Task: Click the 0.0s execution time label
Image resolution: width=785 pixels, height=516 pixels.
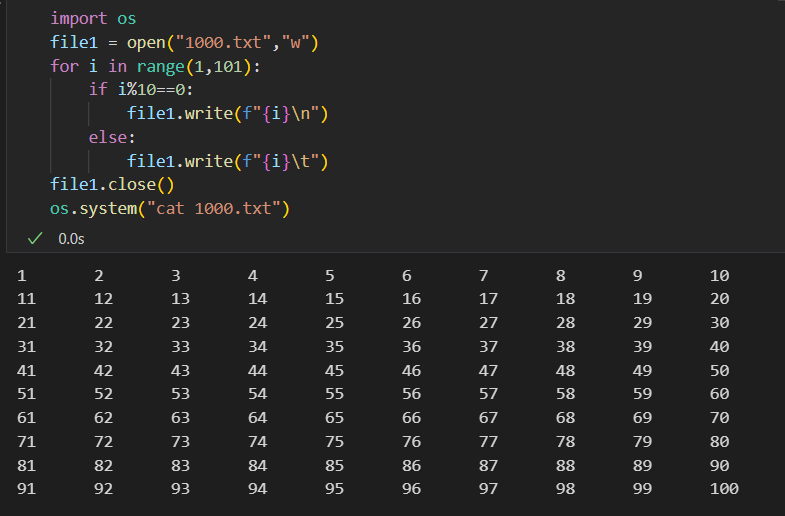Action: (71, 238)
